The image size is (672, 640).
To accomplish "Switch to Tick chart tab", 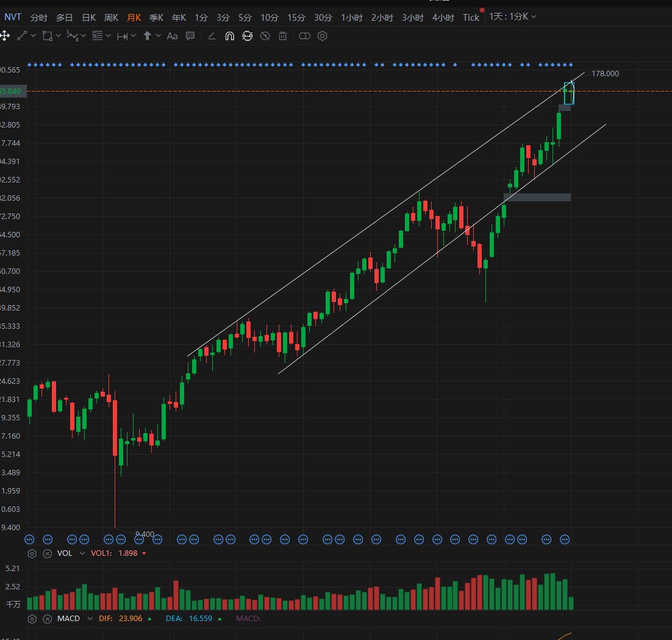I will point(471,18).
